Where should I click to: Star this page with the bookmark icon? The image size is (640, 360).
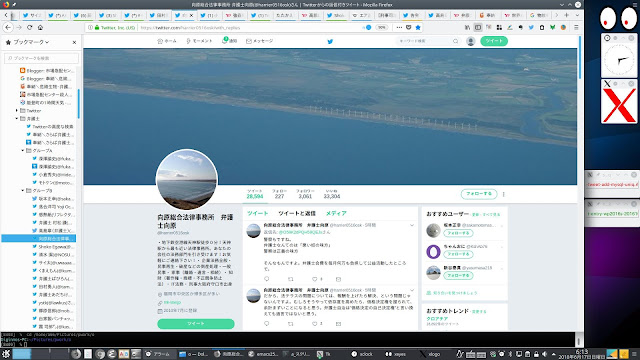click(x=418, y=27)
